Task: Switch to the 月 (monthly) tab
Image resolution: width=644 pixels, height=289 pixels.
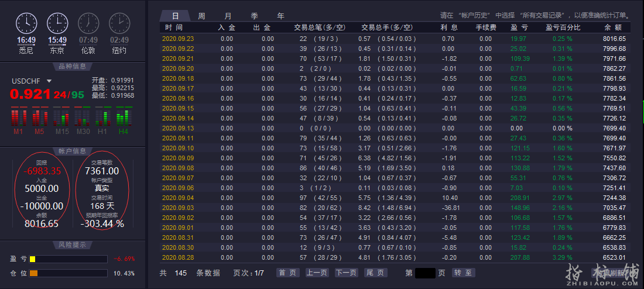Action: [228, 16]
